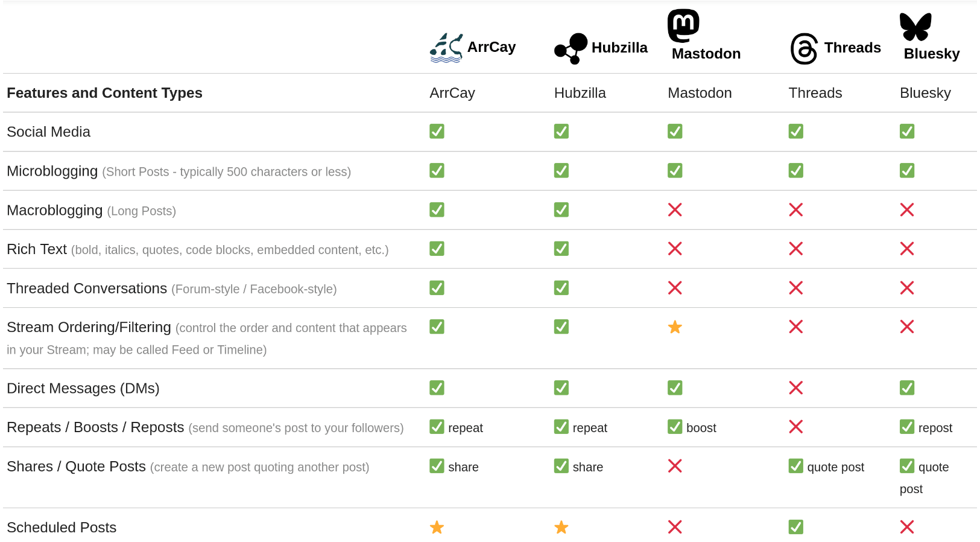The image size is (980, 542).
Task: Click Hubzilla's star in Scheduled Posts row
Action: click(561, 528)
